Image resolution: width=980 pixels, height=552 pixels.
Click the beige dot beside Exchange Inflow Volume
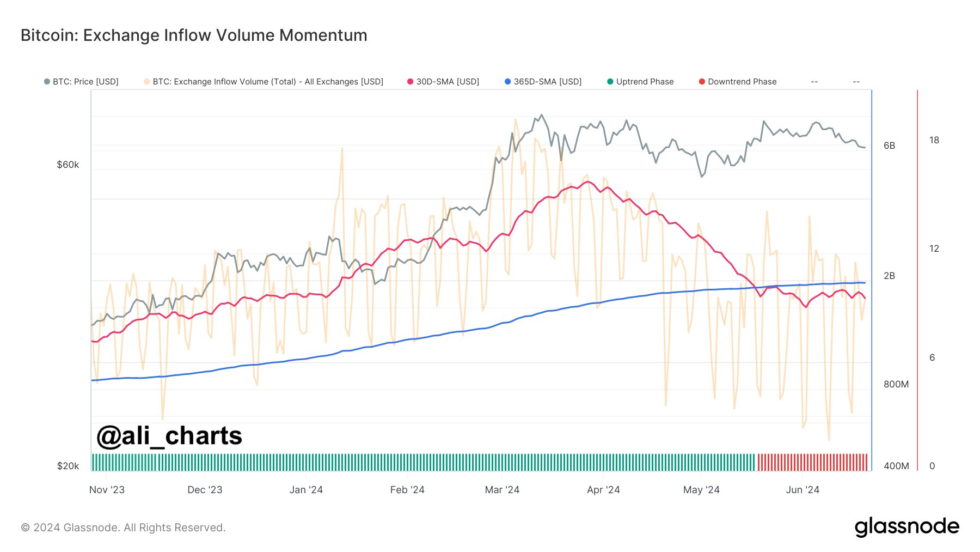(x=147, y=82)
